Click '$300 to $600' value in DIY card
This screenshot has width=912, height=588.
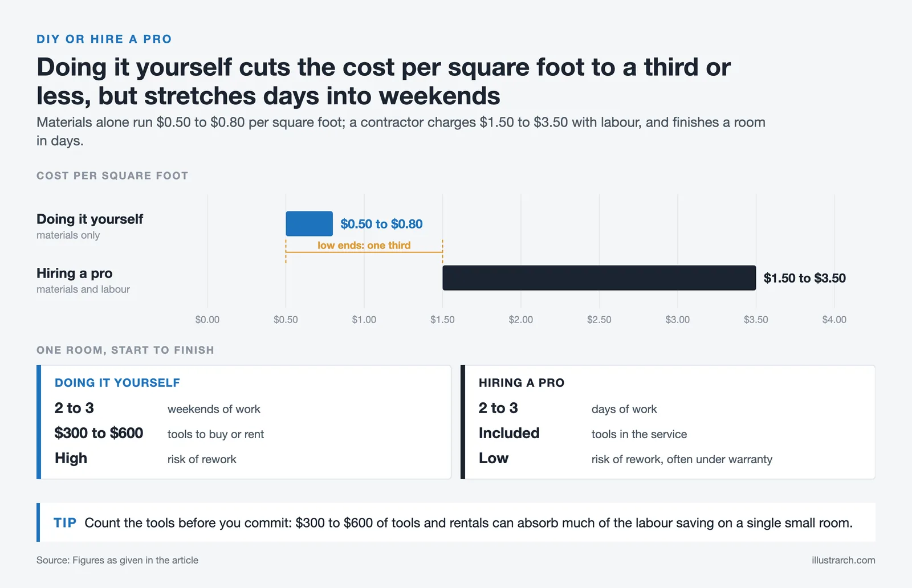99,433
